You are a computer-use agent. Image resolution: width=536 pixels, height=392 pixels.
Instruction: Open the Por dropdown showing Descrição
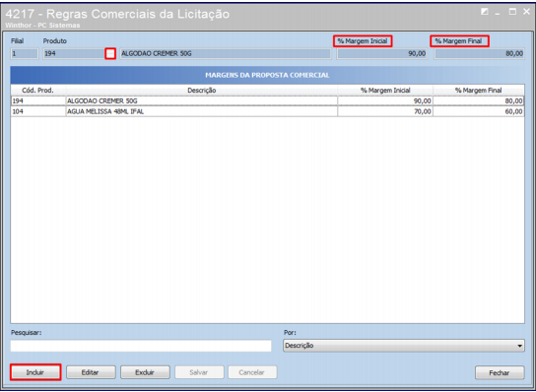(404, 346)
